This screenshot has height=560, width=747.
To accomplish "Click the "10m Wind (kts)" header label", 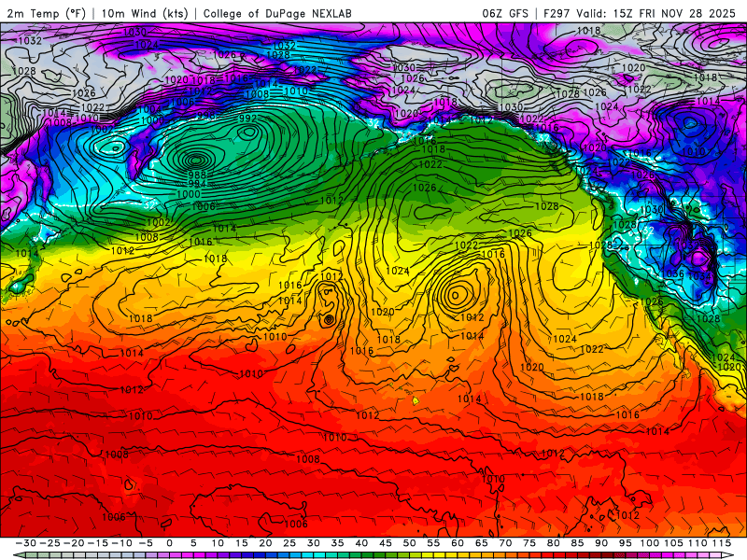I will point(145,13).
